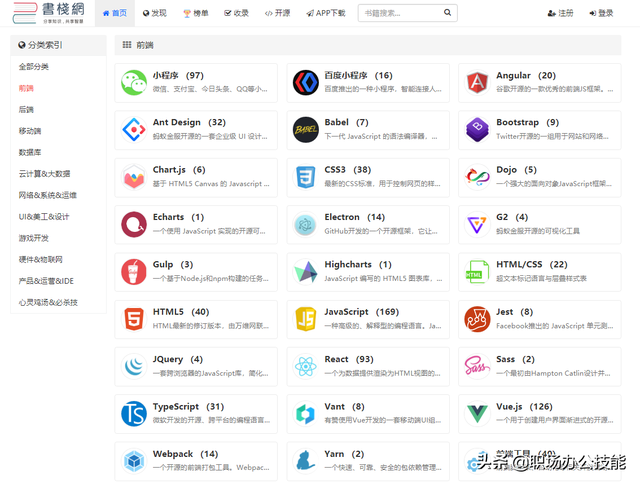Click the 百度小程序 logo icon
Image resolution: width=640 pixels, height=484 pixels.
[x=306, y=82]
